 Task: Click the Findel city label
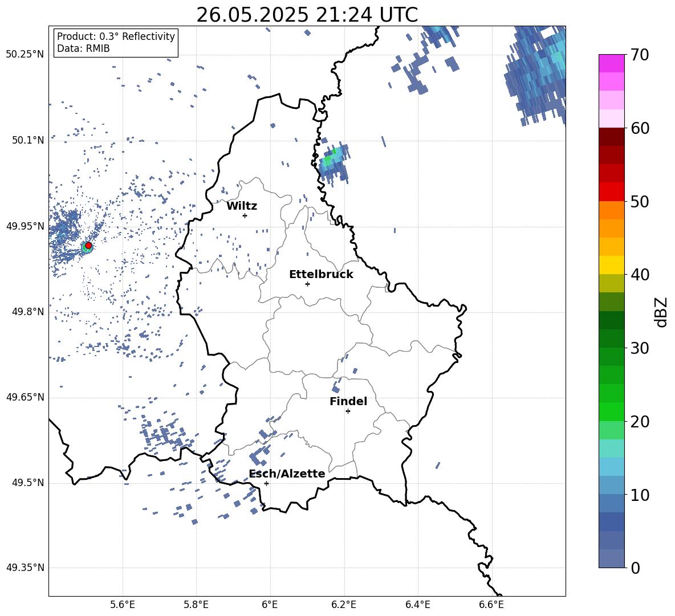tap(348, 401)
